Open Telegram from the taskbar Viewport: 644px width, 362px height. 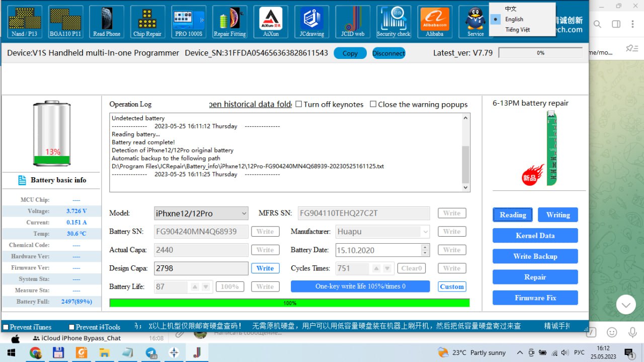[x=151, y=352]
